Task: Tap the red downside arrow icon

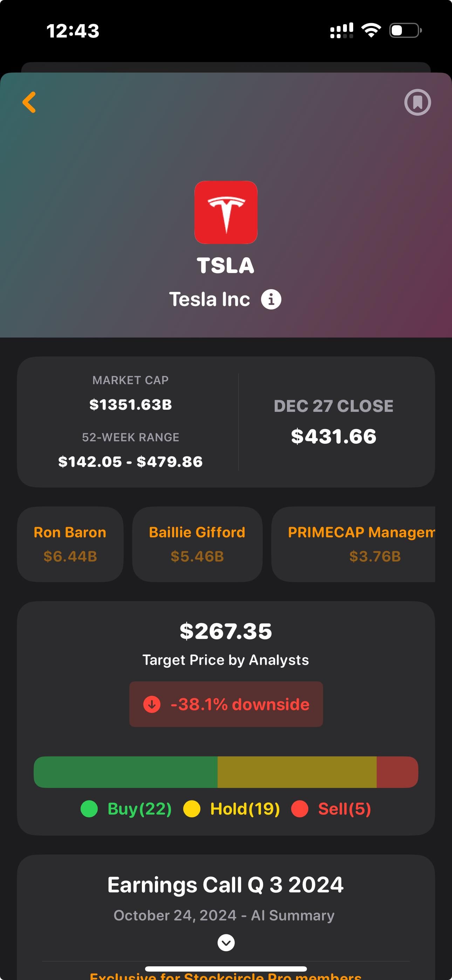Action: (152, 704)
